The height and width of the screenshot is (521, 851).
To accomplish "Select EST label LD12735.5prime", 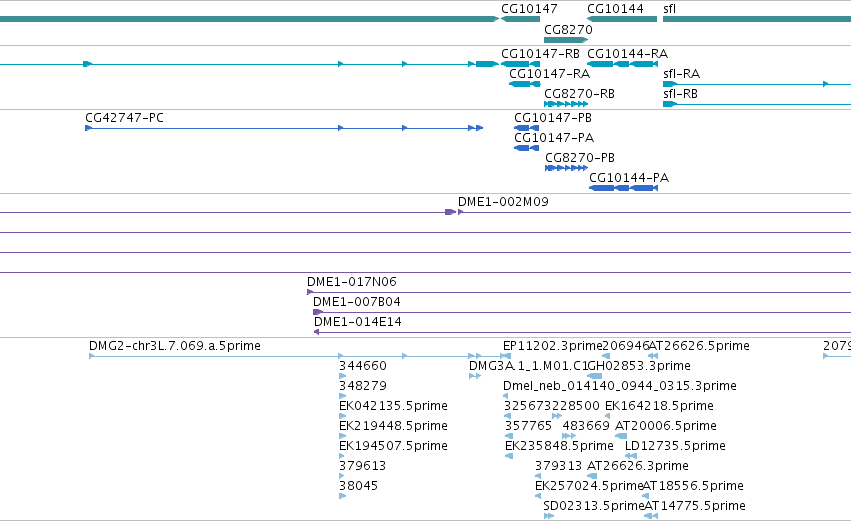I will coord(675,446).
